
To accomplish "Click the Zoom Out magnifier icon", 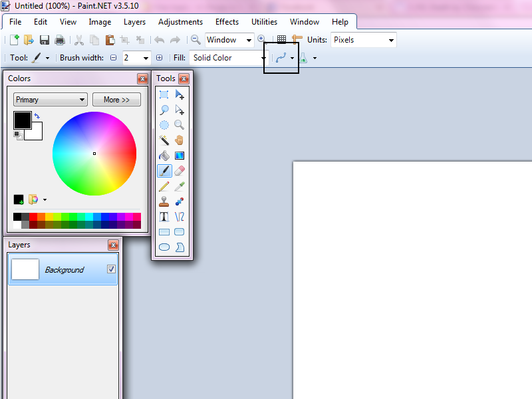I will [x=196, y=40].
